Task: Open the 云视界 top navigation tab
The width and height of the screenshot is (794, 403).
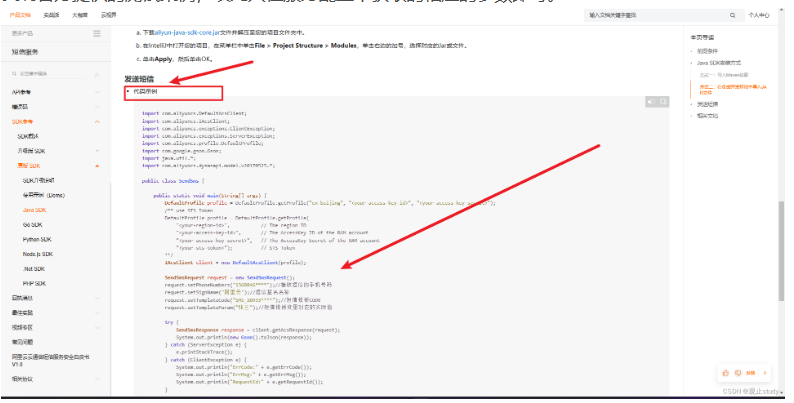Action: [x=109, y=16]
